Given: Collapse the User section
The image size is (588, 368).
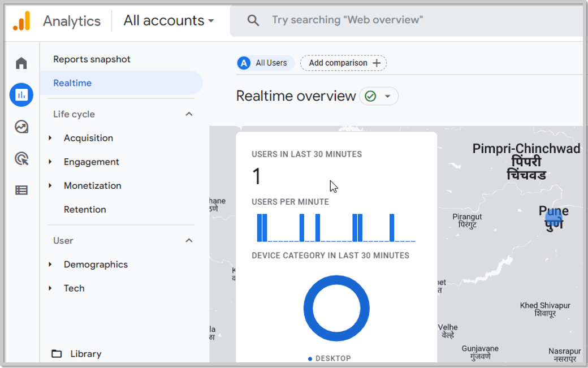Looking at the screenshot, I should click(x=189, y=241).
